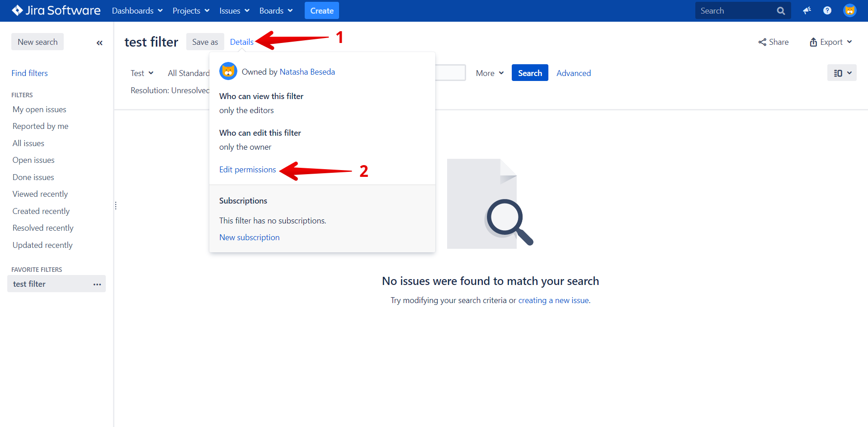Expand the More filters dropdown

coord(489,72)
